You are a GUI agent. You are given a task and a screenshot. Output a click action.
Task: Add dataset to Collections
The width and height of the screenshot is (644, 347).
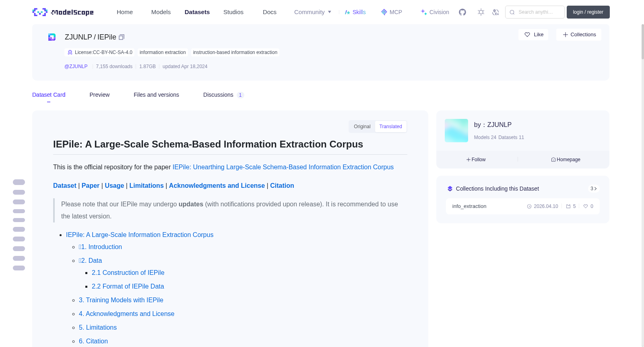coord(579,35)
